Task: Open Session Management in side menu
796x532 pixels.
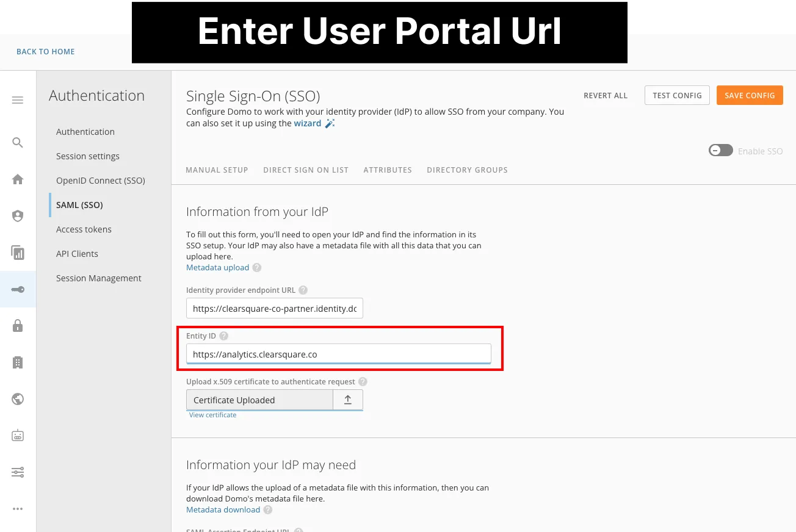Action: pyautogui.click(x=99, y=278)
